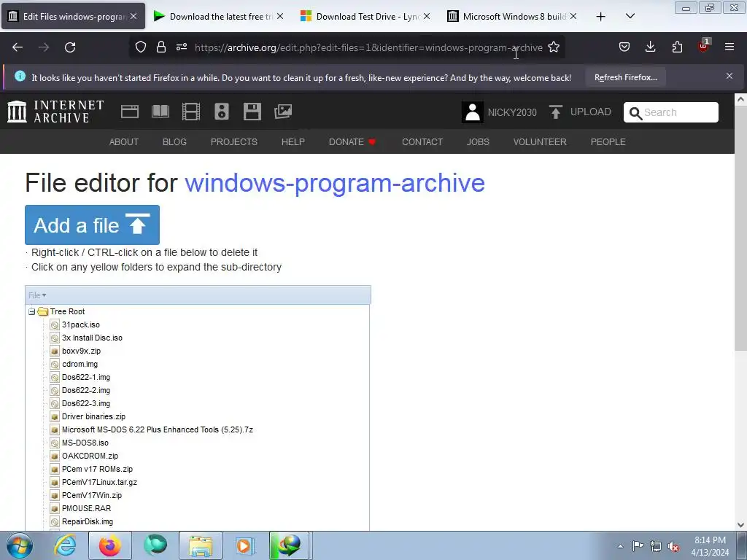
Task: Select PMOUSE.RAR file
Action: pyautogui.click(x=86, y=508)
